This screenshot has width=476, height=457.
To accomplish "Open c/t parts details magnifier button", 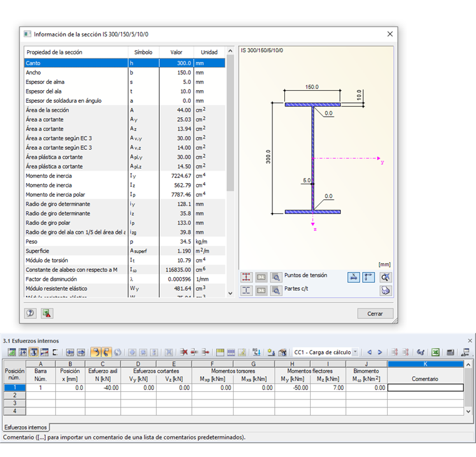I will 276,290.
